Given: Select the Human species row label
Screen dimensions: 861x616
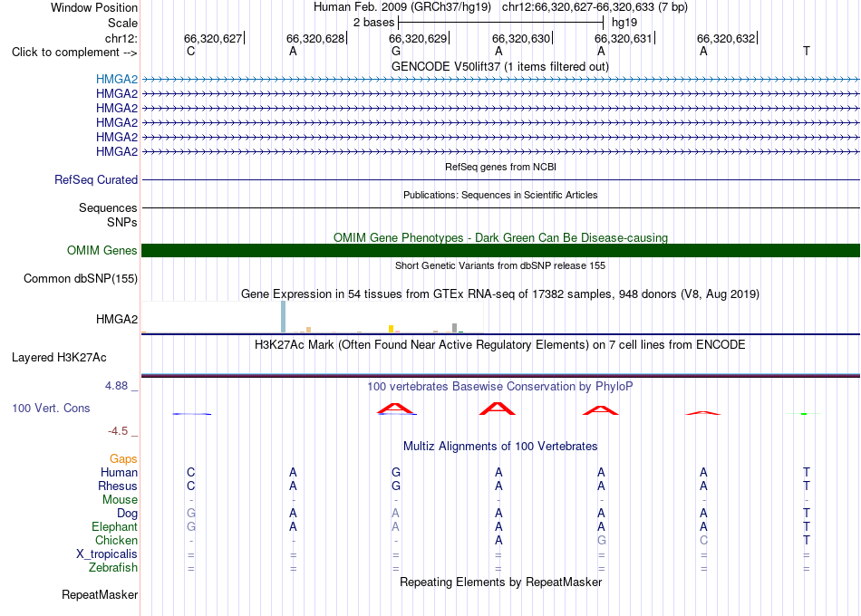Looking at the screenshot, I should tap(119, 472).
